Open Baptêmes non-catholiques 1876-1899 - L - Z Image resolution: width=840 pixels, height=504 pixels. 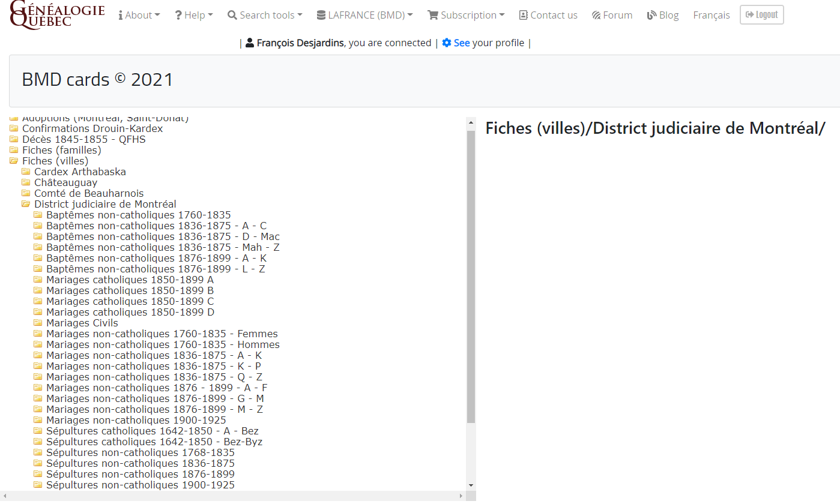[156, 269]
